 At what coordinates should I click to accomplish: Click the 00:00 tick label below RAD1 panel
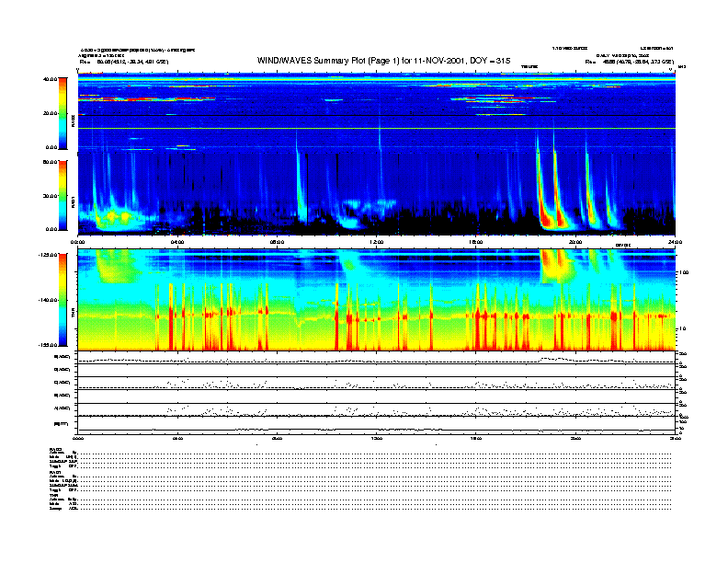77,242
